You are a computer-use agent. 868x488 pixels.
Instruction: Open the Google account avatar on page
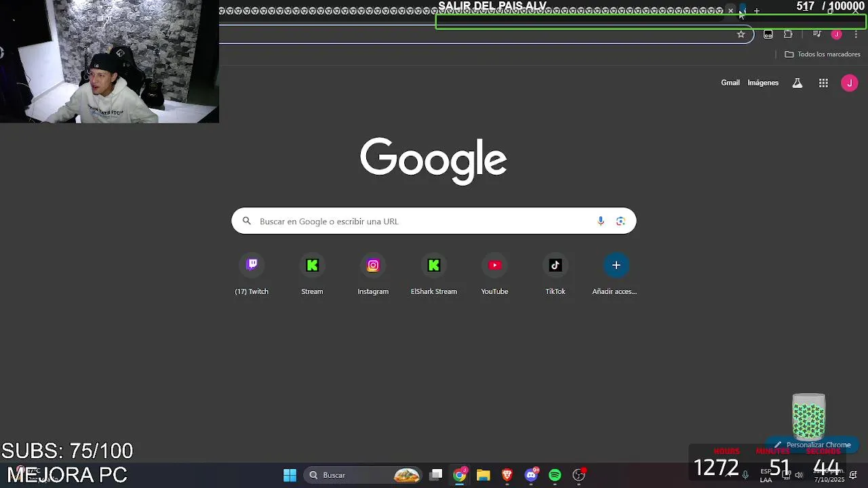[x=849, y=83]
